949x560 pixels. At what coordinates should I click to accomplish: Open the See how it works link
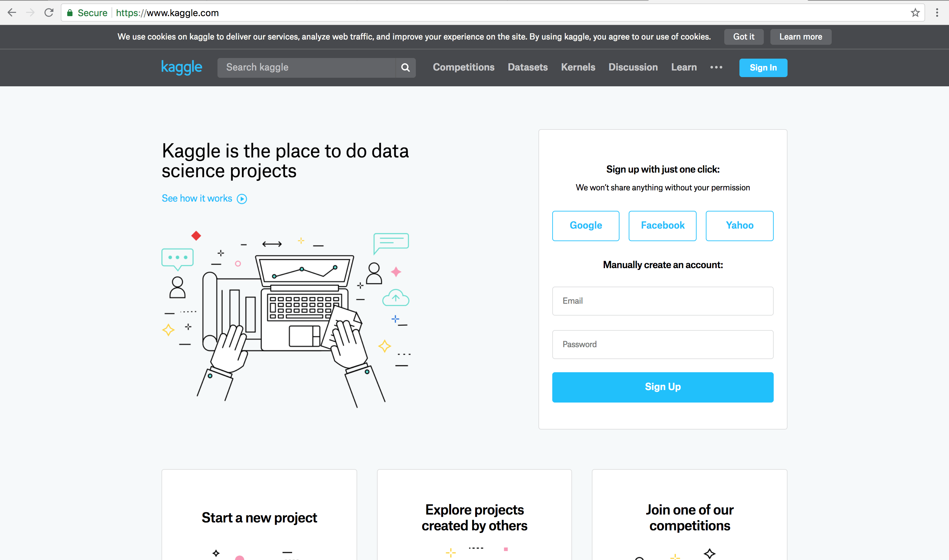coord(197,199)
